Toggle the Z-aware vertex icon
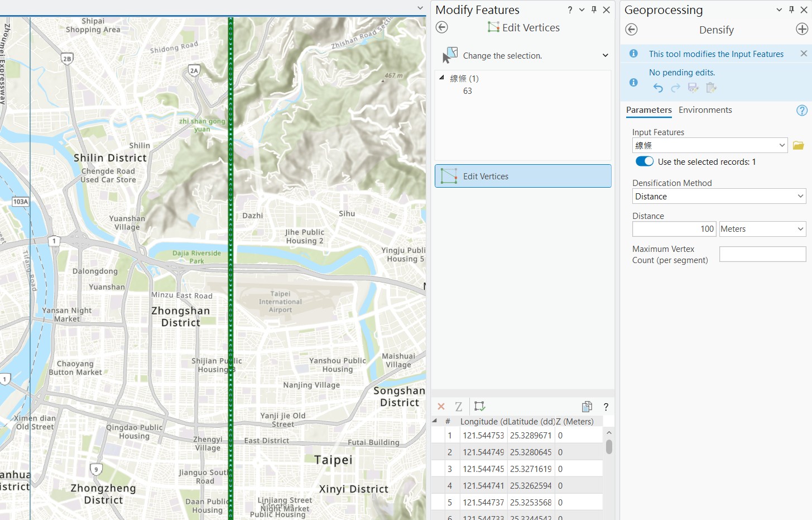 click(459, 407)
